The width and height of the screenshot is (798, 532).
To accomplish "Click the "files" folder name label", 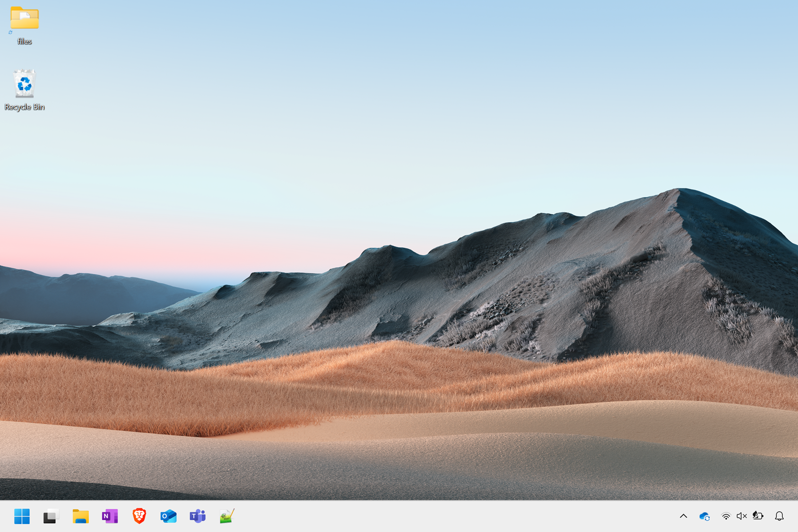I will 25,42.
